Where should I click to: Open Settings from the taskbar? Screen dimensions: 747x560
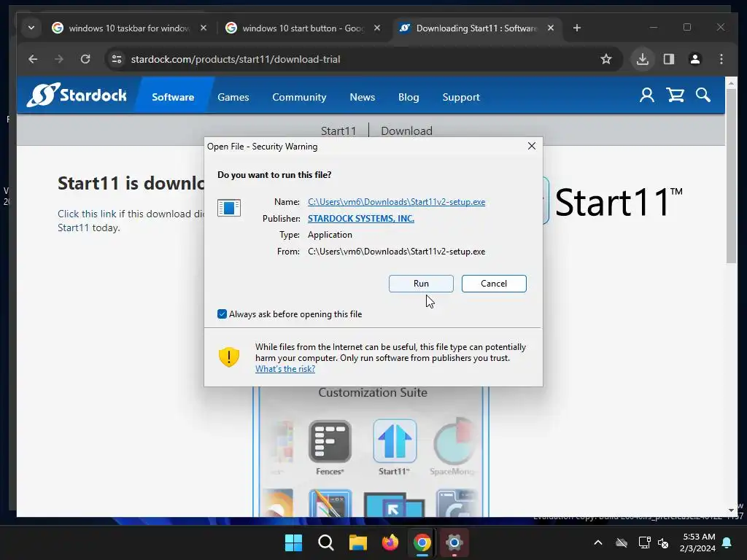coord(454,542)
